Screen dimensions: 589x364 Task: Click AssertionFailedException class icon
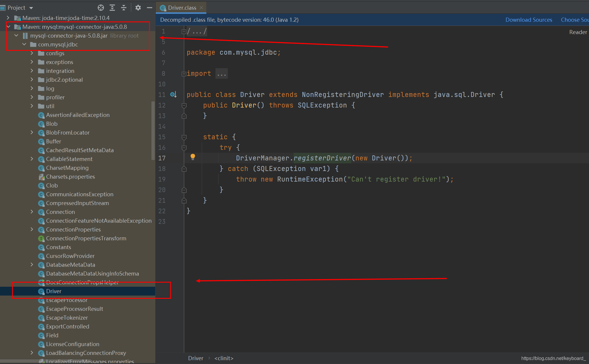pos(41,115)
